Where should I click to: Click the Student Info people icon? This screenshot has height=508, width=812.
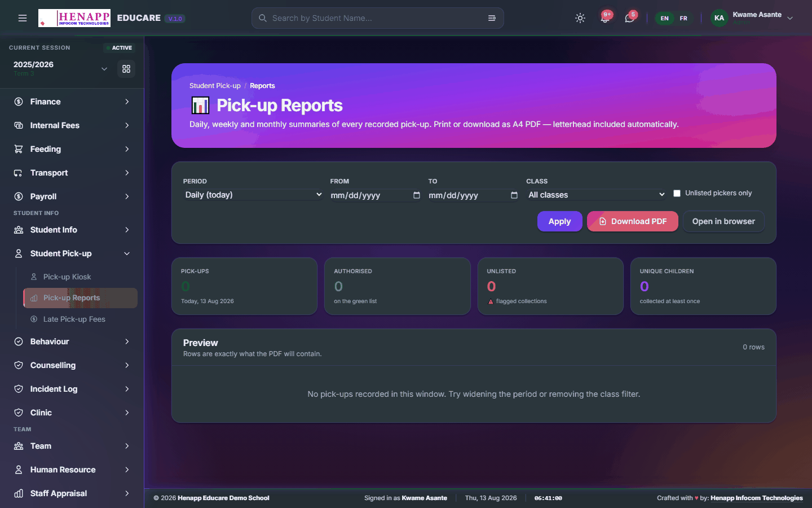(x=19, y=230)
